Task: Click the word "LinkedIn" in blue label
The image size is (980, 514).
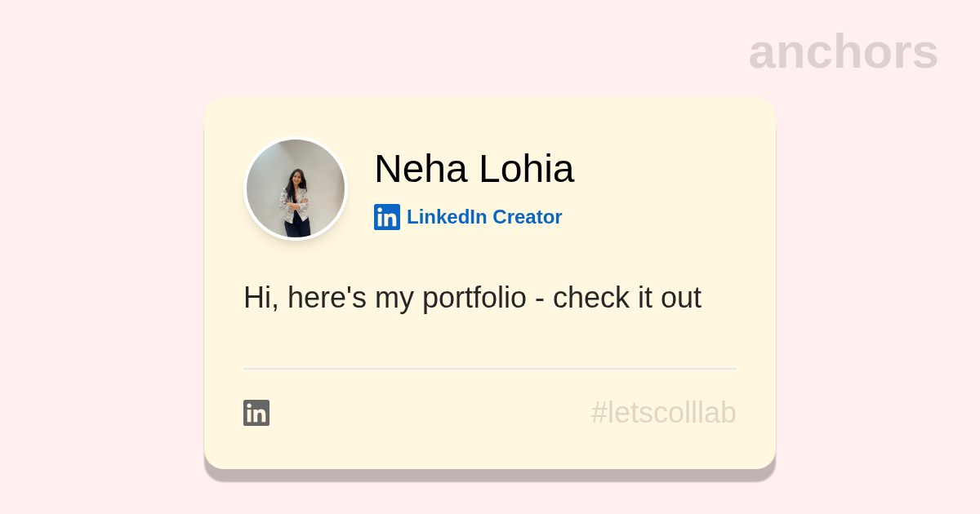Action: (x=447, y=217)
